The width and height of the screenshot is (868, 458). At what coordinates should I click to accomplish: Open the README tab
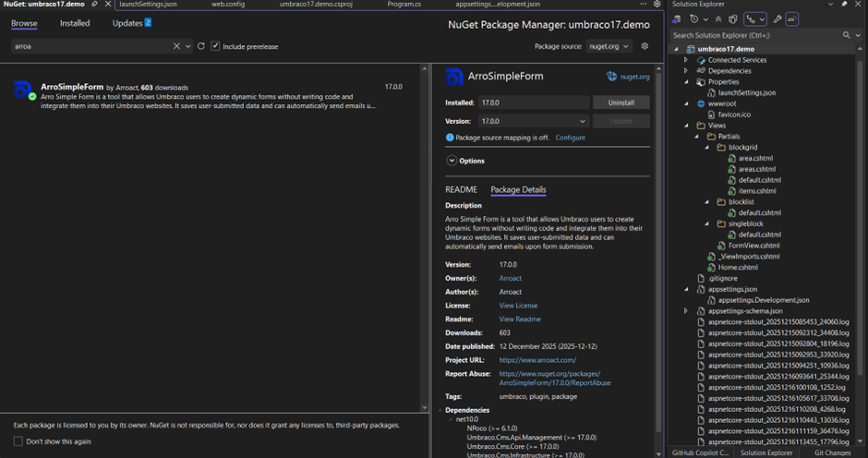(461, 189)
